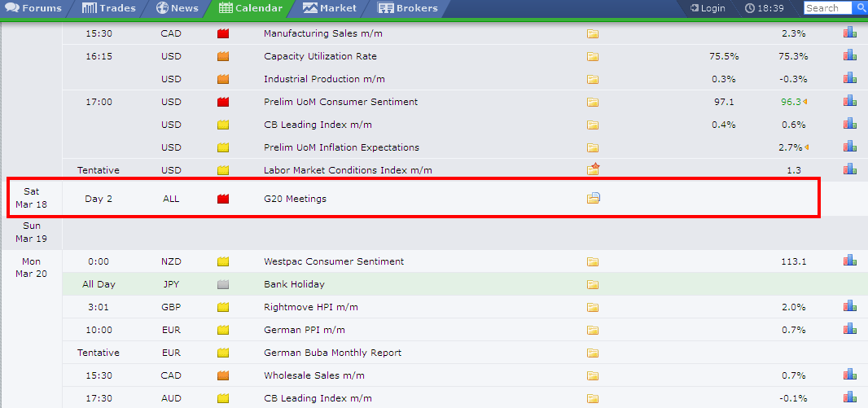This screenshot has width=868, height=408.
Task: Open starred detail folder for Labor Market Conditions
Action: tap(594, 169)
